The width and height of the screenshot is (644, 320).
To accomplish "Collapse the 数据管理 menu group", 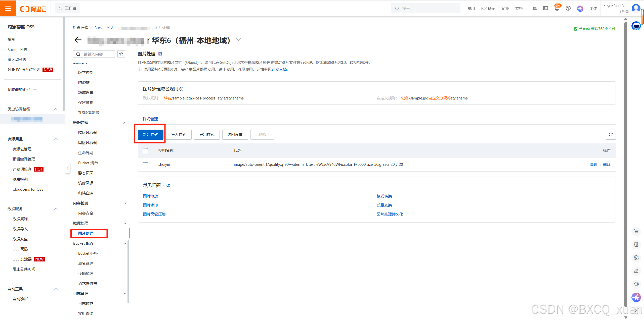I will point(125,123).
